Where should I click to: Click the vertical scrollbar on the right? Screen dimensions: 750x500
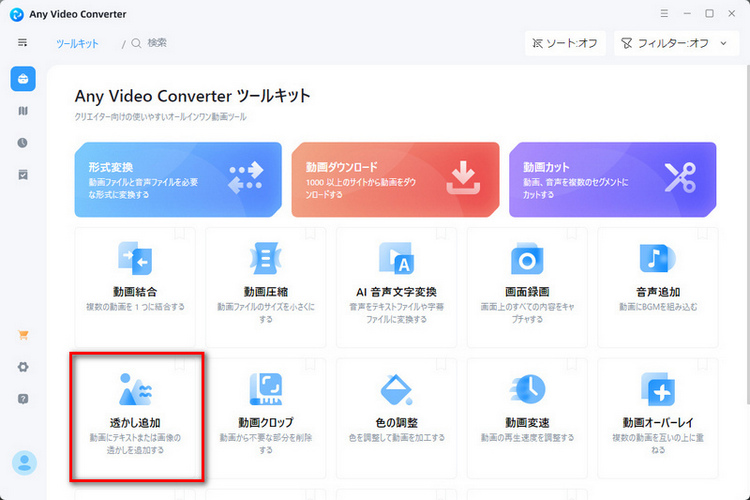(x=747, y=234)
